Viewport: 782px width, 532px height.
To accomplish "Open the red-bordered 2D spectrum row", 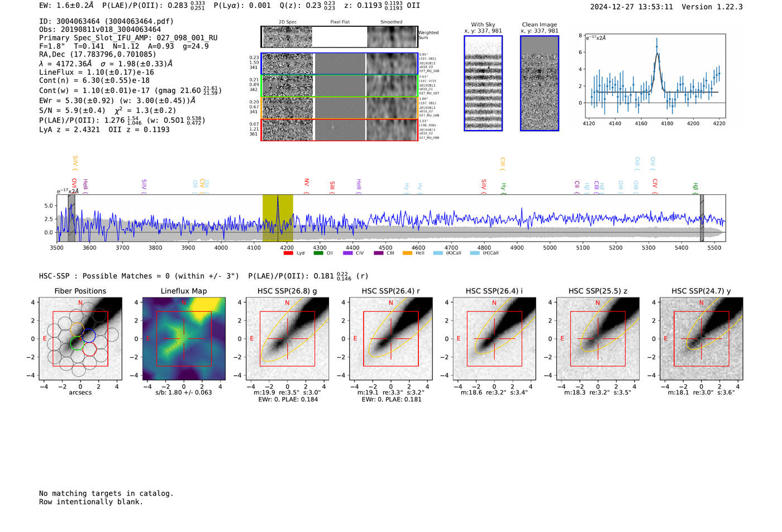I will click(339, 130).
